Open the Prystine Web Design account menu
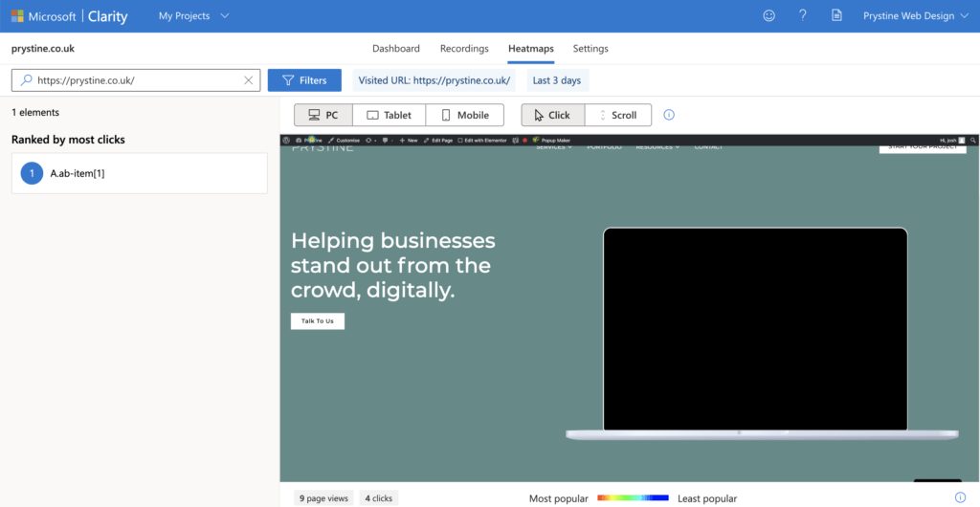The image size is (980, 507). click(916, 15)
